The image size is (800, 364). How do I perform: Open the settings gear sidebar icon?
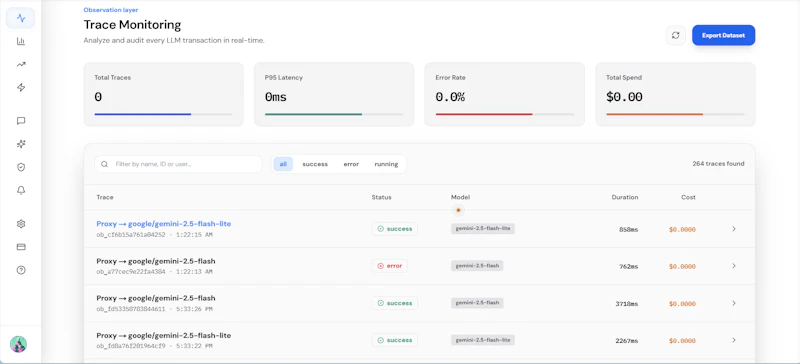pyautogui.click(x=21, y=224)
